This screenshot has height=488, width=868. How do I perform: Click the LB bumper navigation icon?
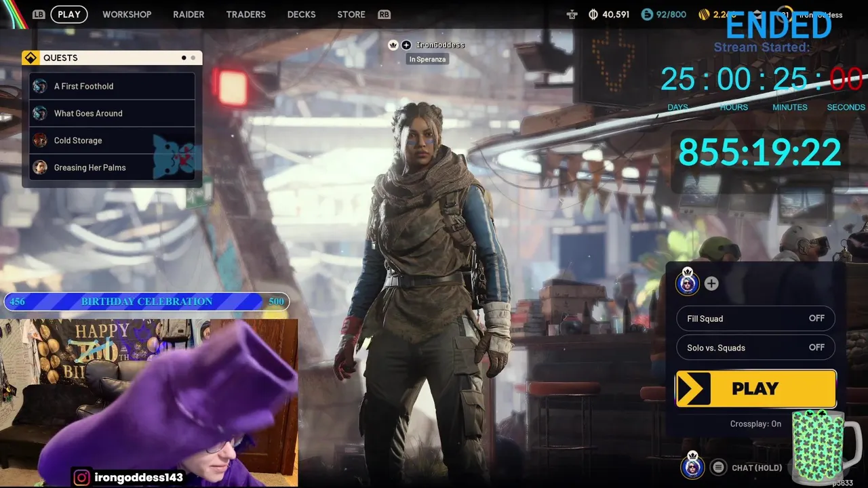[39, 14]
